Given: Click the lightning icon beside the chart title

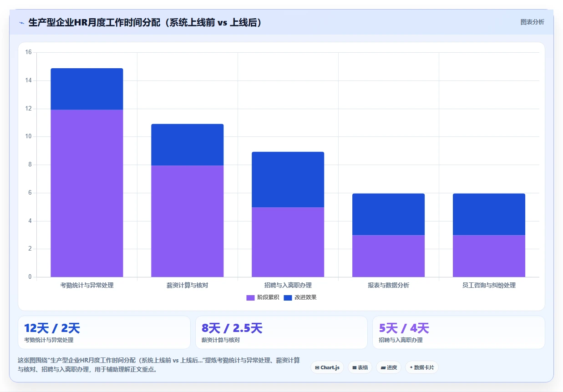Looking at the screenshot, I should 21,22.
